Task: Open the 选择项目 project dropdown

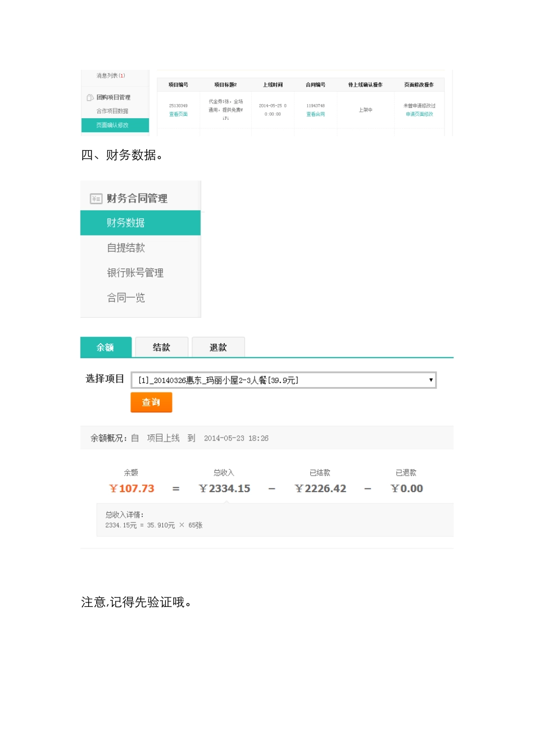Action: [x=283, y=380]
